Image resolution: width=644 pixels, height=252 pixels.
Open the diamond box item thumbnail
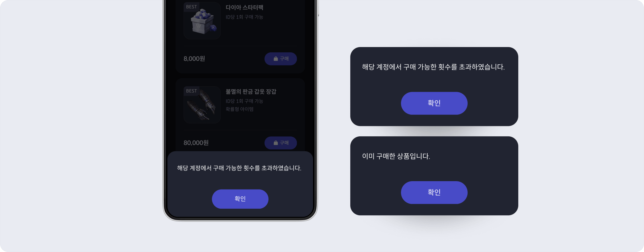coord(202,21)
